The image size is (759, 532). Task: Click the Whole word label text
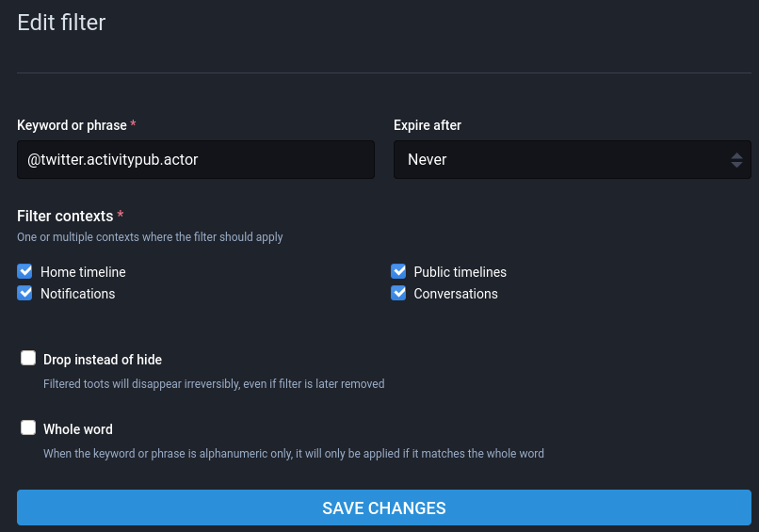coord(78,429)
